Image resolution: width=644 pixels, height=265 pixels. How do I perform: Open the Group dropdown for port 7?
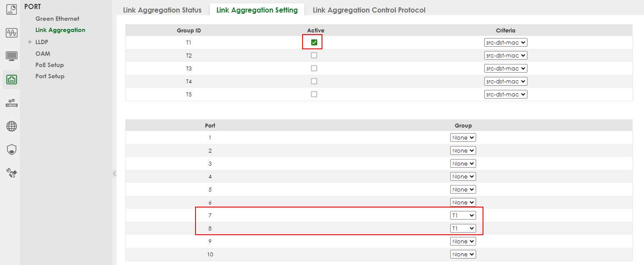tap(463, 215)
